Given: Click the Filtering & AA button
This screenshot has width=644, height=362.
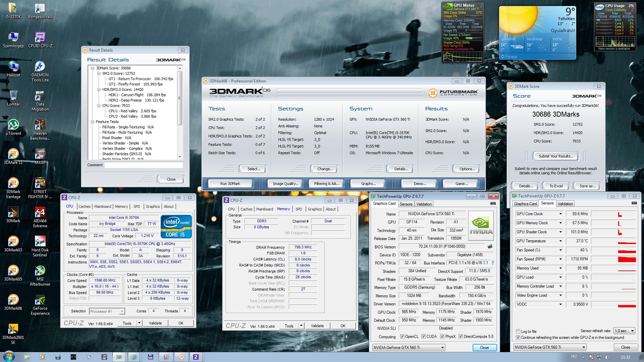Looking at the screenshot, I should pos(327,184).
